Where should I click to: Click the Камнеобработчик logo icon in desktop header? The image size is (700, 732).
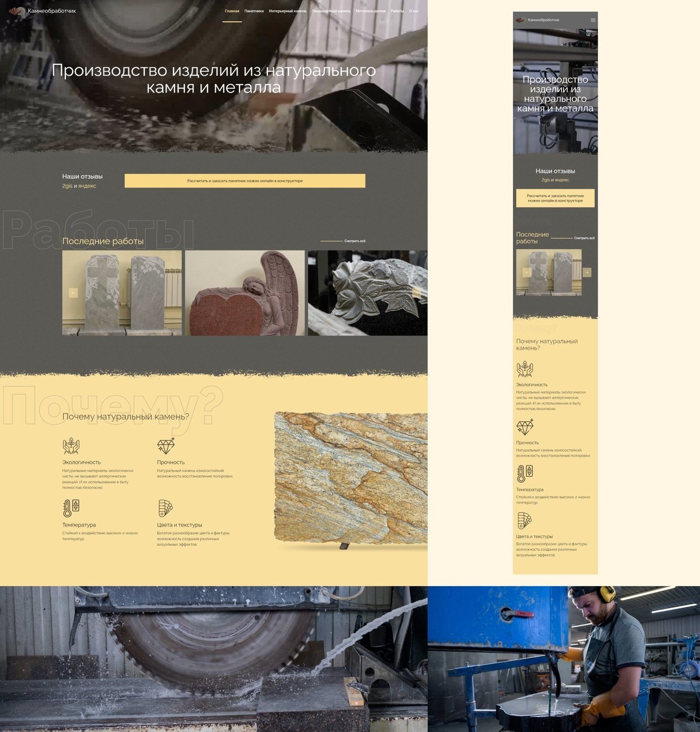coord(17,10)
